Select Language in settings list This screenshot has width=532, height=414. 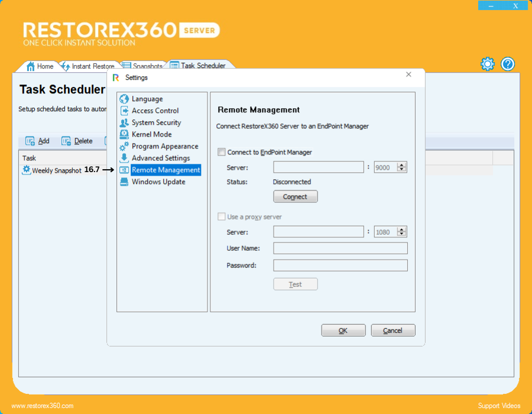coord(147,99)
